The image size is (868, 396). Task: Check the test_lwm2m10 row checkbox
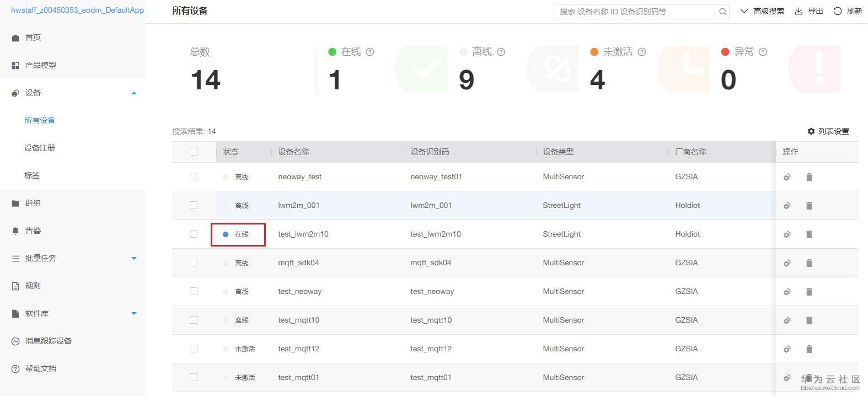pos(194,234)
